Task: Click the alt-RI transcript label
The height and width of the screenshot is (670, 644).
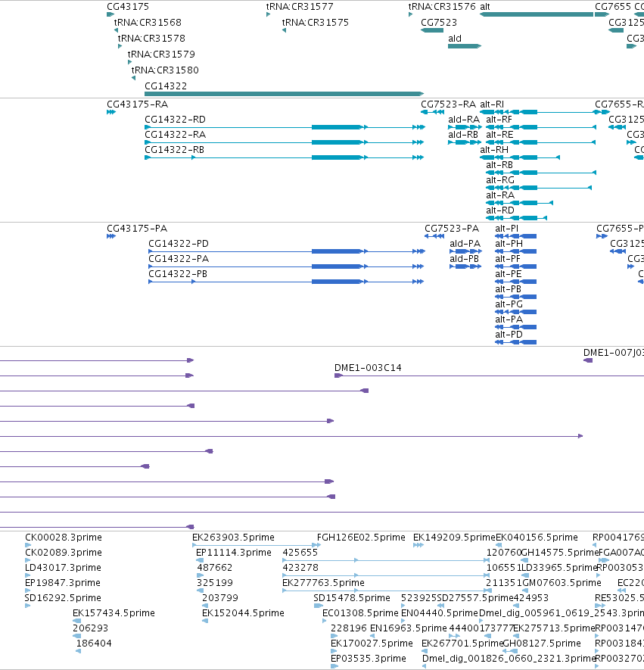Action: (x=492, y=104)
